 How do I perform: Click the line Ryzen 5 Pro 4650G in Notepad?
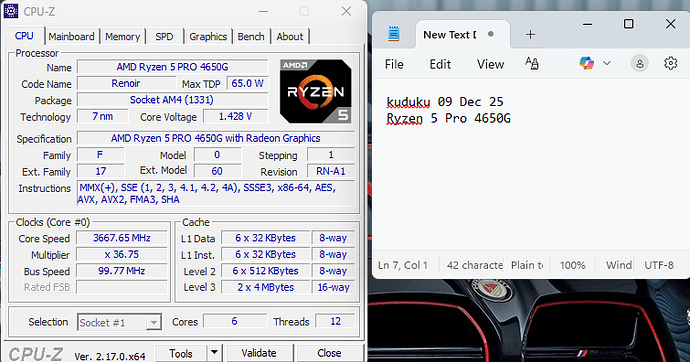[x=448, y=119]
